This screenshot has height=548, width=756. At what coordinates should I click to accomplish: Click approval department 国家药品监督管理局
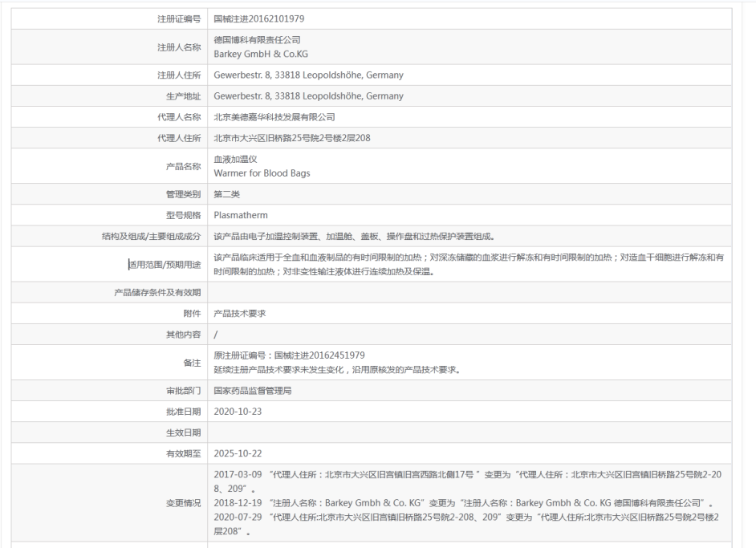pyautogui.click(x=253, y=391)
